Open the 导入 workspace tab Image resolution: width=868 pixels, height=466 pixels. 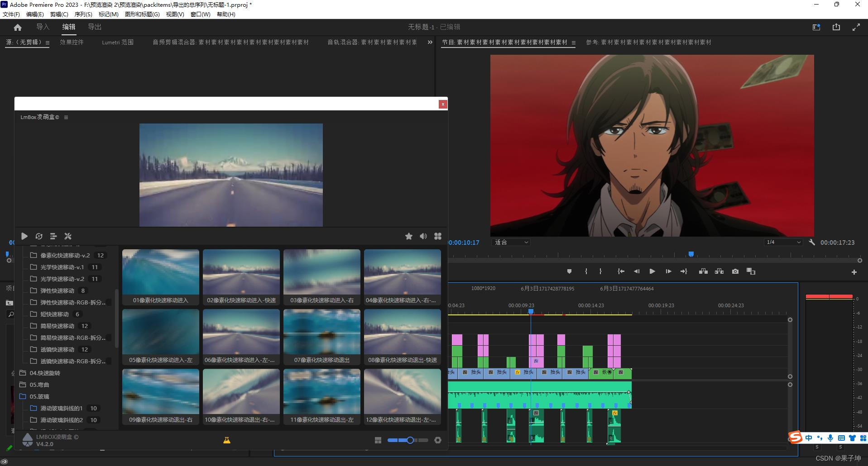pyautogui.click(x=43, y=27)
